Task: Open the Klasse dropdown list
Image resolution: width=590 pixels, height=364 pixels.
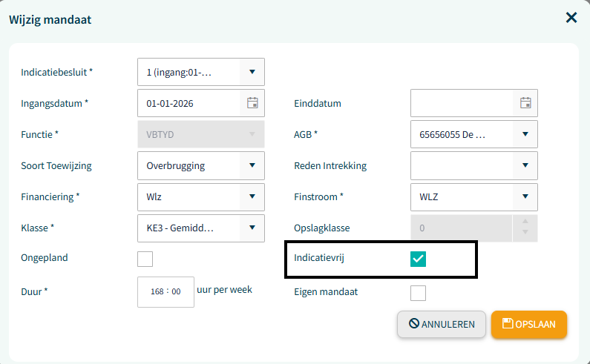Action: [x=252, y=228]
